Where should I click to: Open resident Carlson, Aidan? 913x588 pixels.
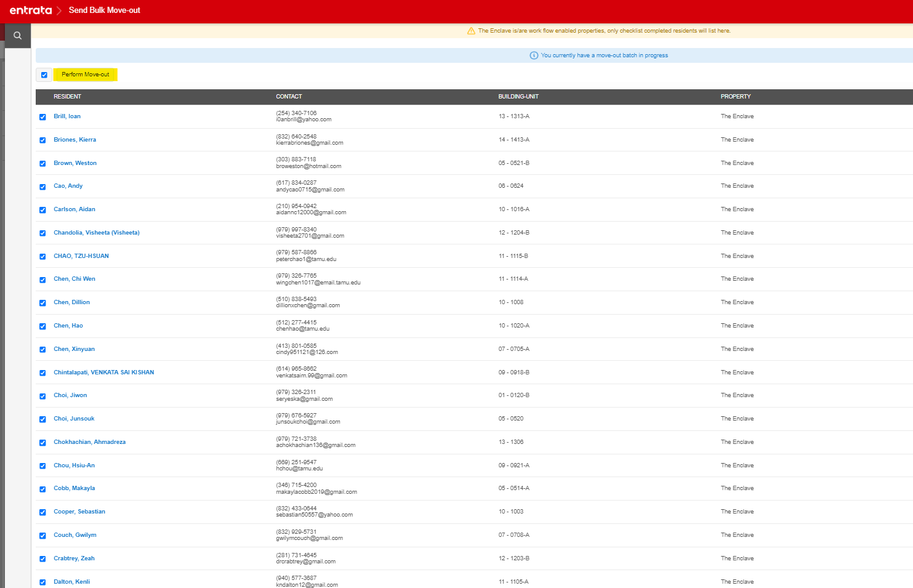74,209
